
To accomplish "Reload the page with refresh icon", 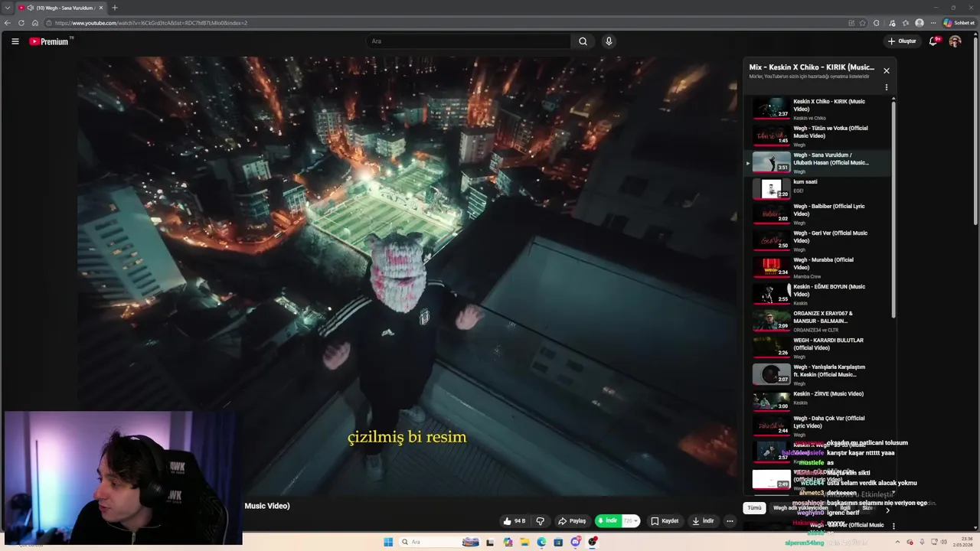I will [x=21, y=23].
